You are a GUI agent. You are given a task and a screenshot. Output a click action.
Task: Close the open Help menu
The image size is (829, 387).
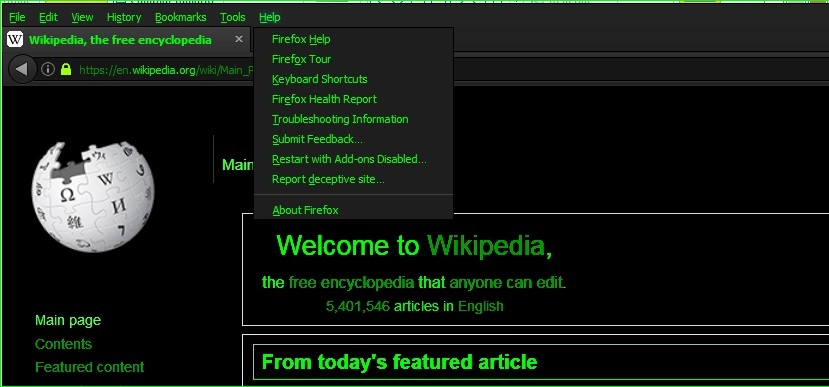pyautogui.click(x=270, y=17)
